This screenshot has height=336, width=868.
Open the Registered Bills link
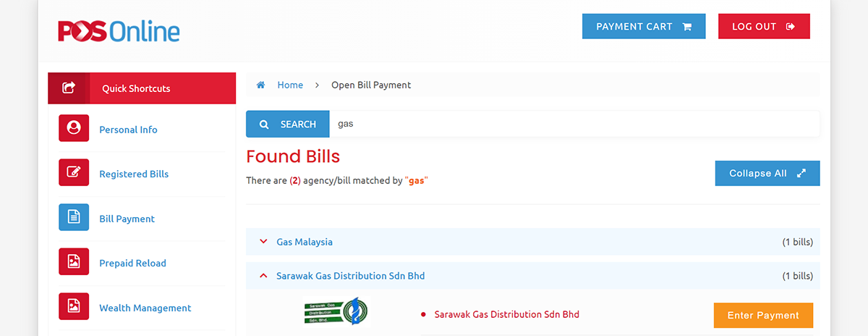click(134, 175)
